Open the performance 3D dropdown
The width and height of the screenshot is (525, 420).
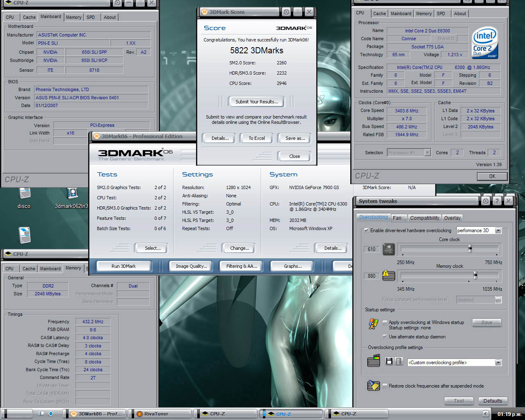(x=498, y=231)
